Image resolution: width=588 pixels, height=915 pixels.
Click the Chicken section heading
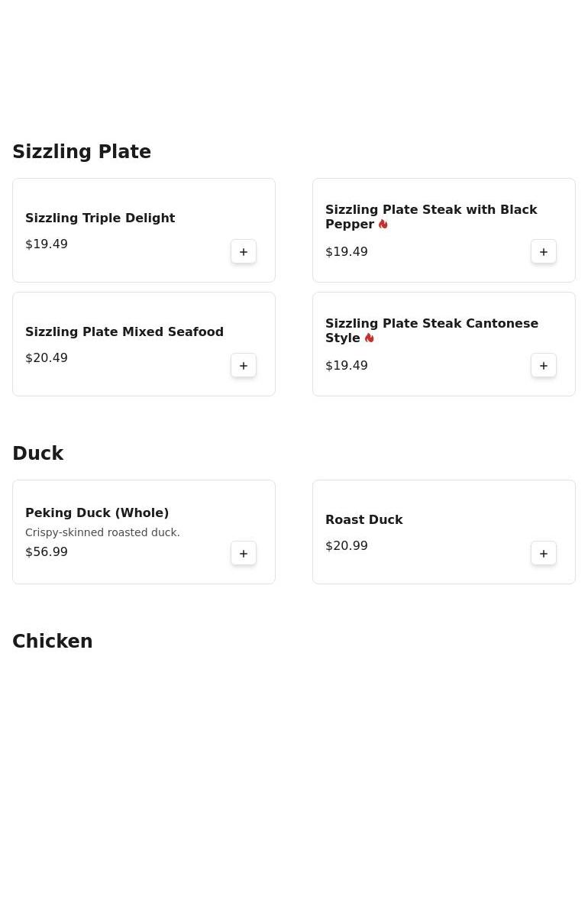(x=53, y=642)
